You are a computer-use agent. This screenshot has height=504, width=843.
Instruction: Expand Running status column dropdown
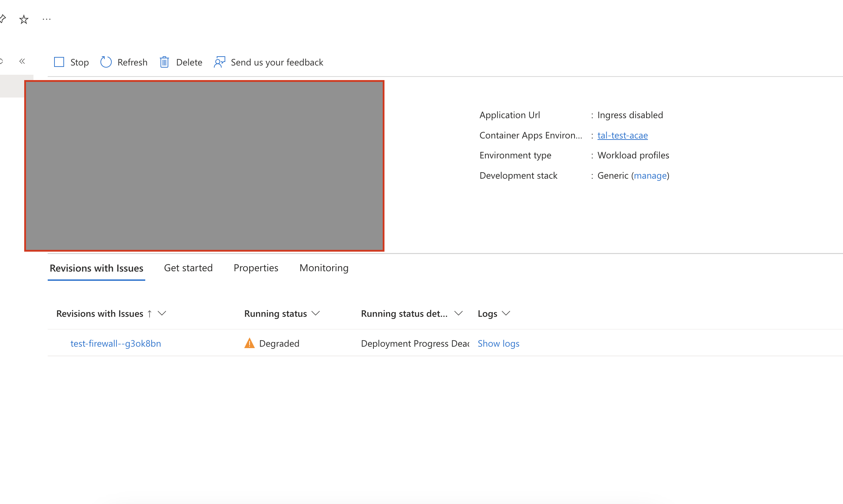pos(316,313)
